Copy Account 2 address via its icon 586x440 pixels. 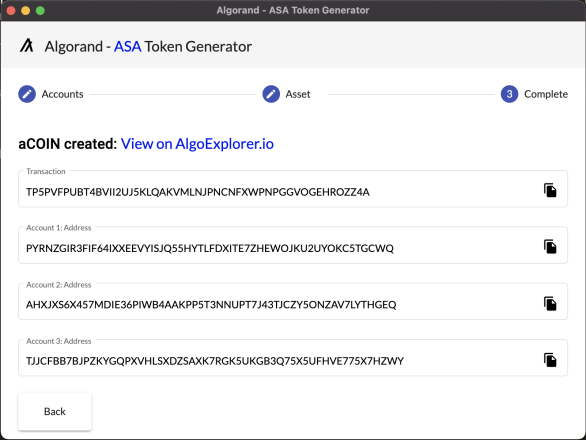pyautogui.click(x=550, y=304)
